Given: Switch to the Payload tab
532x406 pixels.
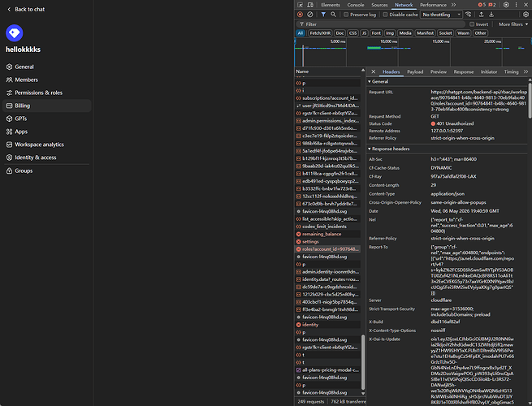Looking at the screenshot, I should 415,72.
